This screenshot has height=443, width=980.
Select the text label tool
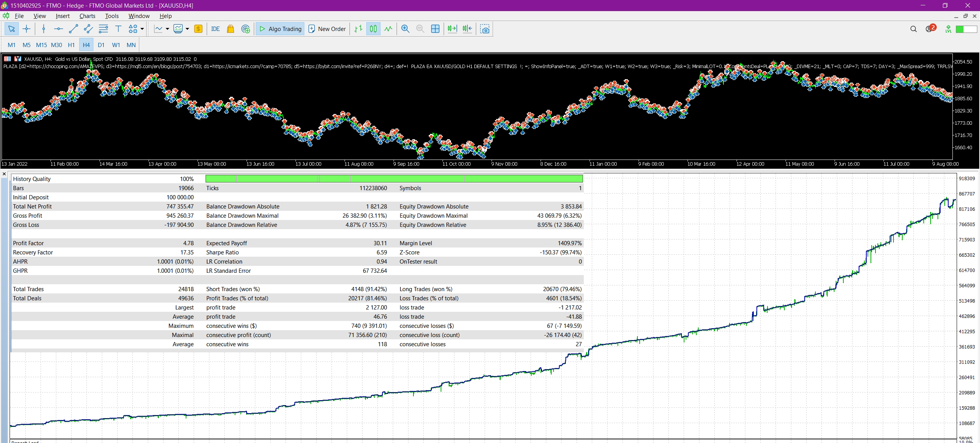[x=118, y=29]
